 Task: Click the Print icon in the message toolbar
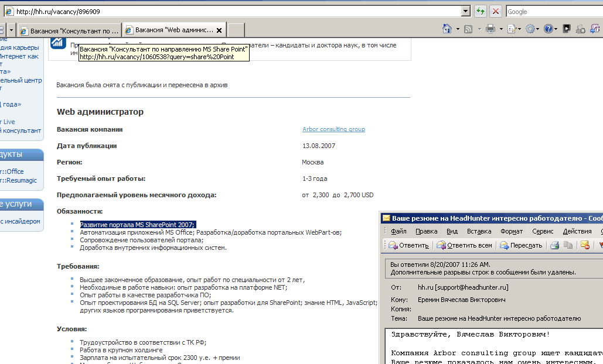554,245
